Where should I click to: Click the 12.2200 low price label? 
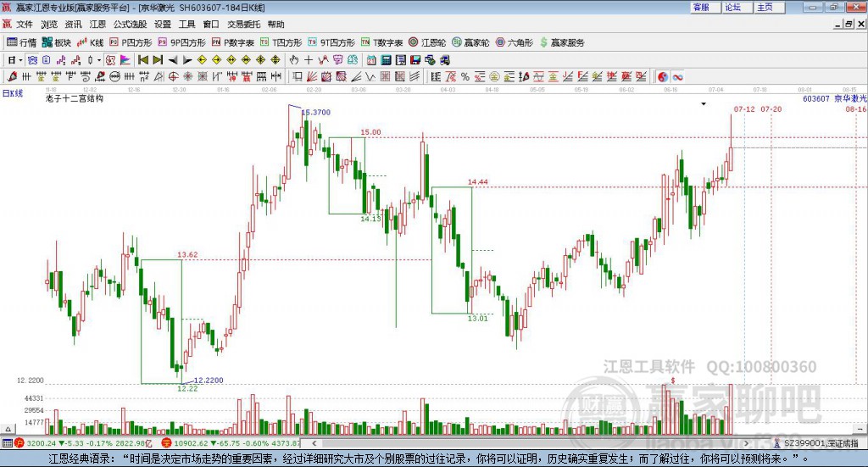tap(209, 381)
